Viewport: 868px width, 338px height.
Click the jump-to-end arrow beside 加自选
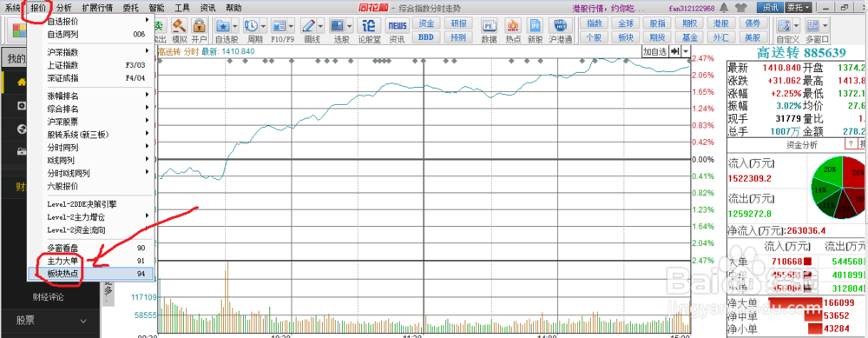click(674, 51)
